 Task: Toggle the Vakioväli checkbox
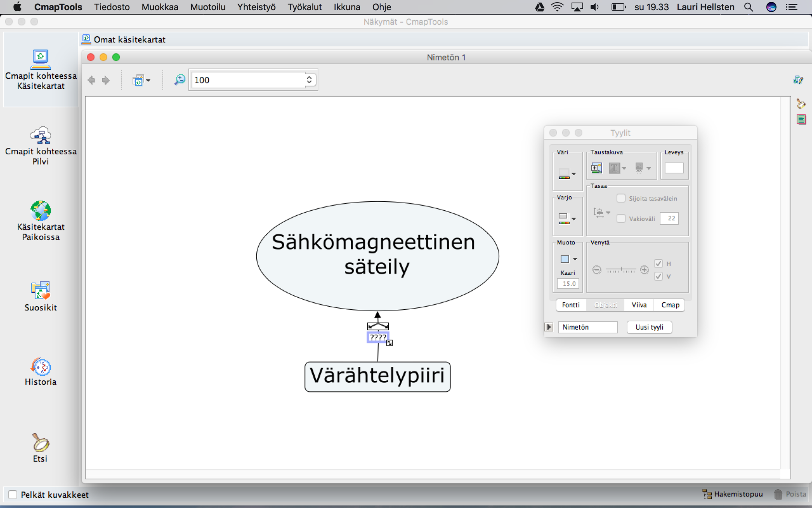[621, 218]
